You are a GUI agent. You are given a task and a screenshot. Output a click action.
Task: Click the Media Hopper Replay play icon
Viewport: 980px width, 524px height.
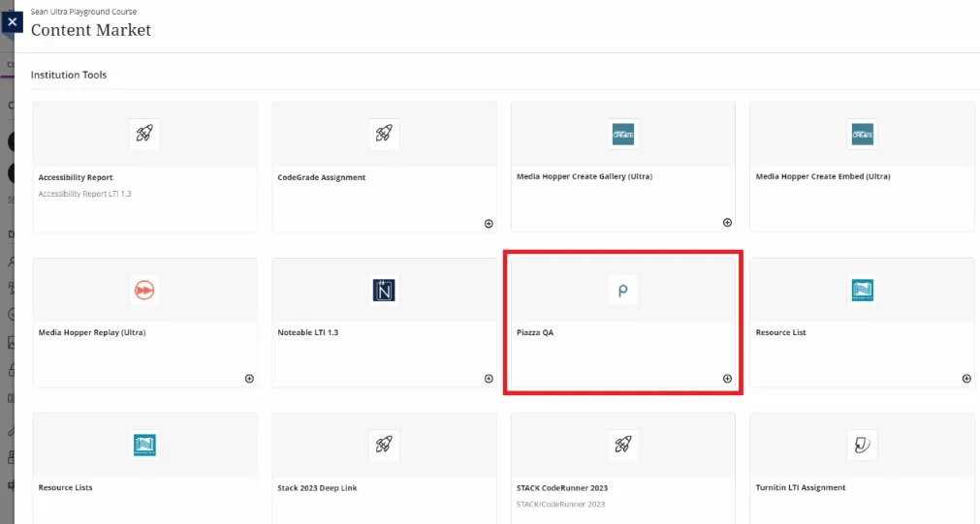[x=144, y=290]
